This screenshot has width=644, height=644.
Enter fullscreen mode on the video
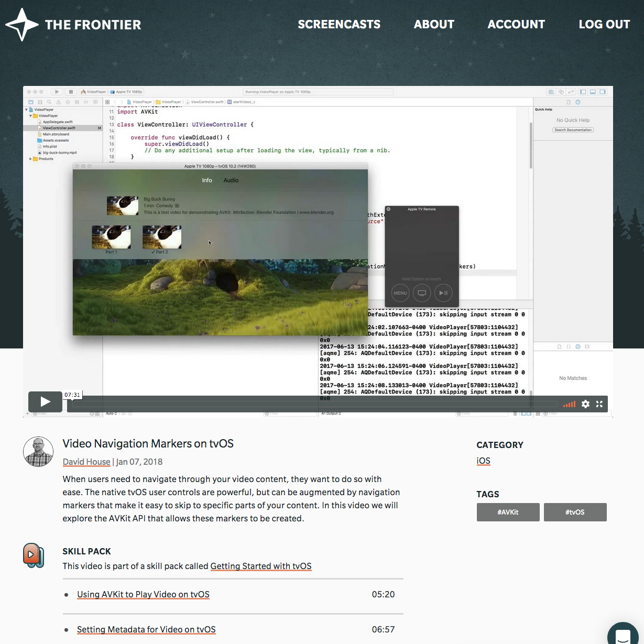click(x=599, y=404)
